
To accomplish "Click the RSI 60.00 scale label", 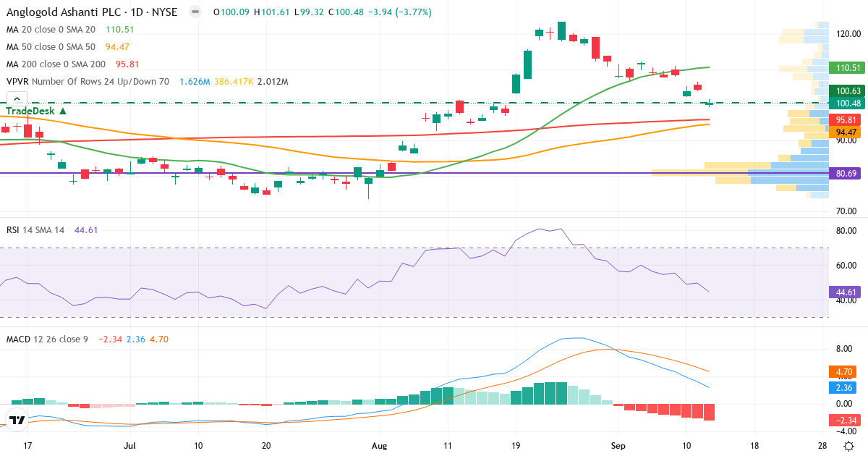I will coord(846,266).
